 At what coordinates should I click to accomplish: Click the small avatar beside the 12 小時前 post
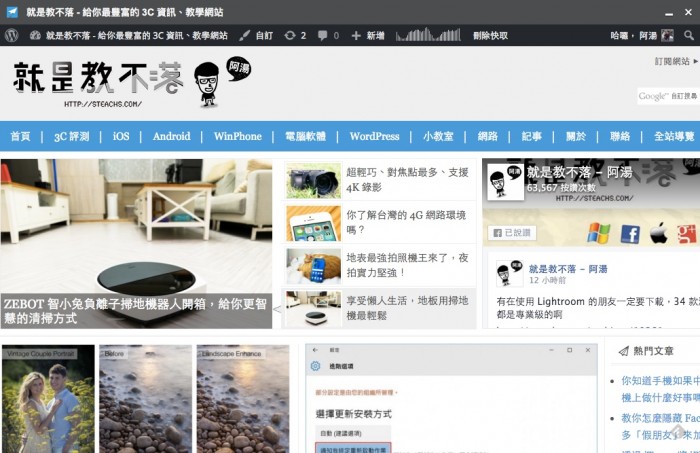pos(509,273)
